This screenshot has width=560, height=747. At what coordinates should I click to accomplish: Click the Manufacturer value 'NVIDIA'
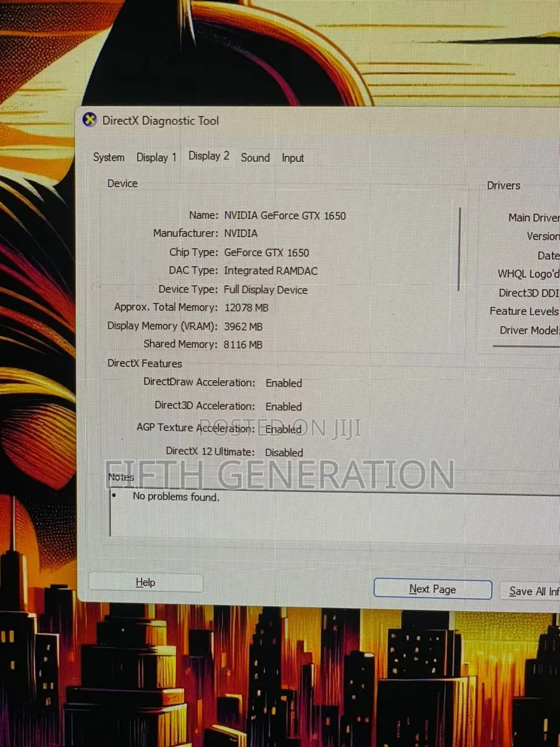[240, 233]
